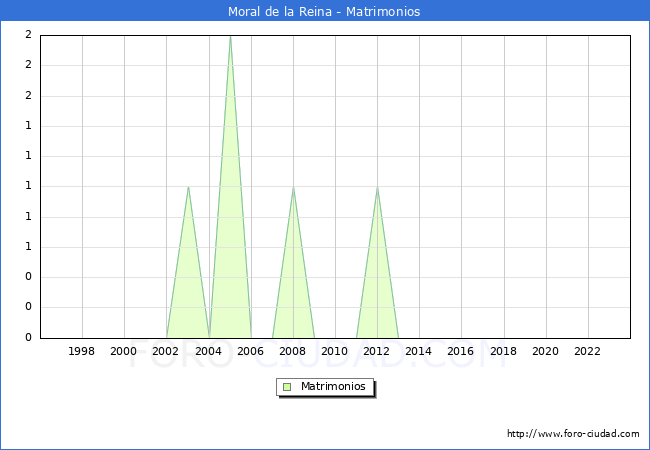Click the 2020 x-axis label
This screenshot has height=450, width=650.
(545, 351)
